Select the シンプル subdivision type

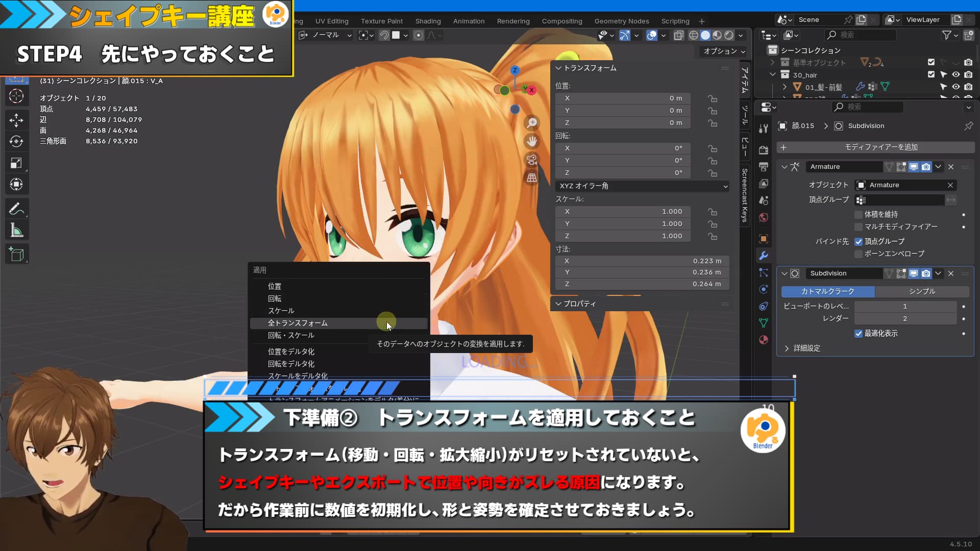pos(922,291)
